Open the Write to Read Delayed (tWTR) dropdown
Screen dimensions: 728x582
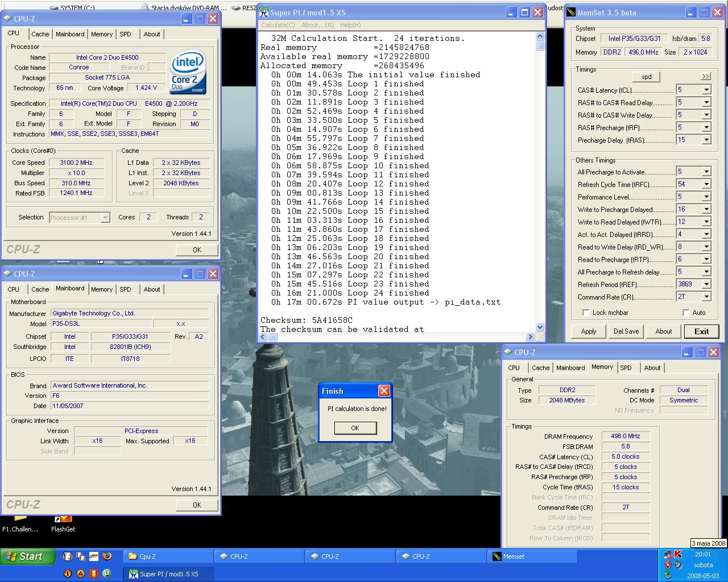coord(706,222)
